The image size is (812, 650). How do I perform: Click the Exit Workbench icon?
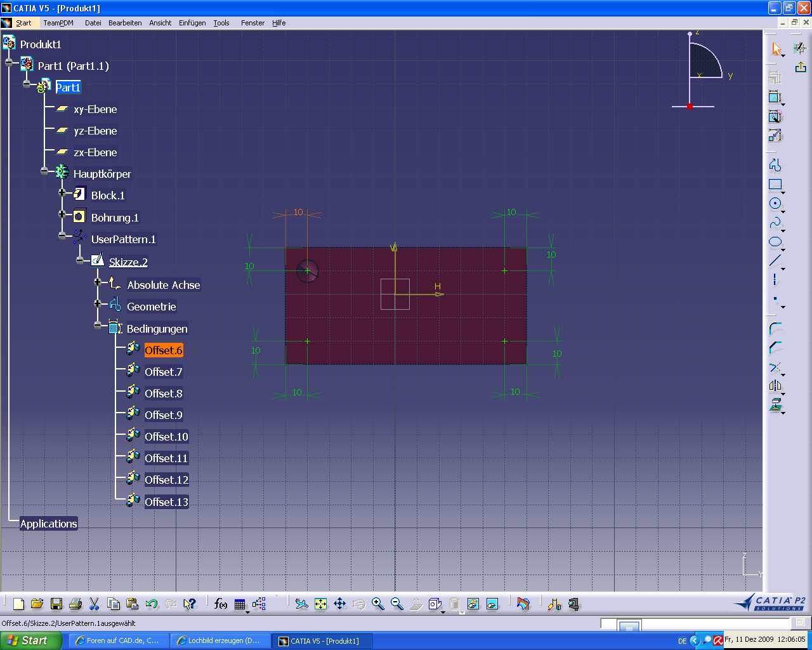[x=801, y=67]
